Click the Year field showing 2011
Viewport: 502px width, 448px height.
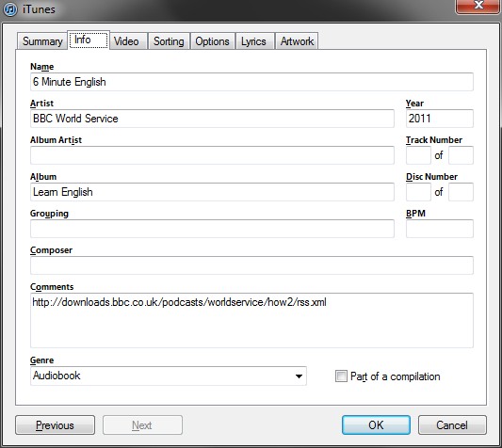440,119
